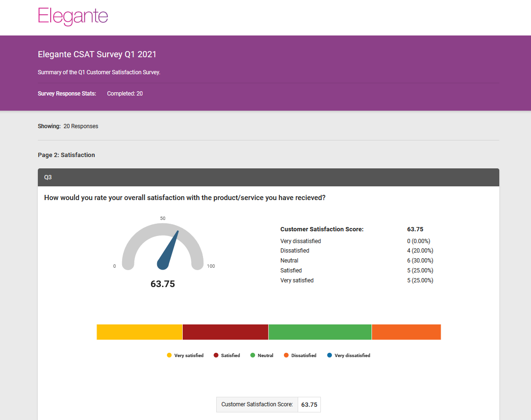
Task: Click the Elegante CSAT Survey Q1 2021 title
Action: [97, 54]
